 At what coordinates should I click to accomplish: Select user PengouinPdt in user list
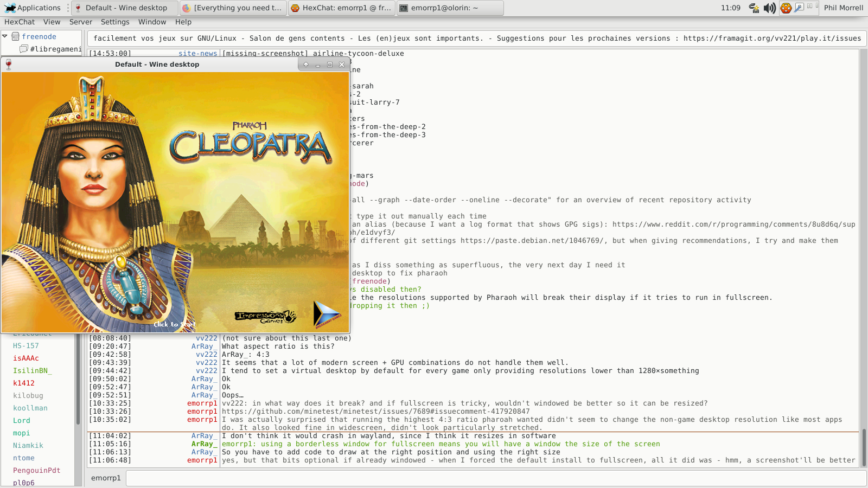click(37, 471)
